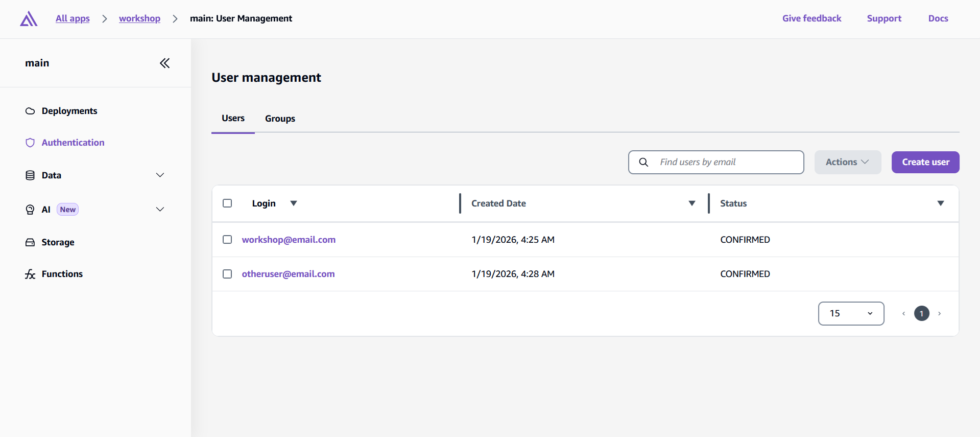Click the search magnifier icon
Image resolution: width=980 pixels, height=437 pixels.
(643, 162)
